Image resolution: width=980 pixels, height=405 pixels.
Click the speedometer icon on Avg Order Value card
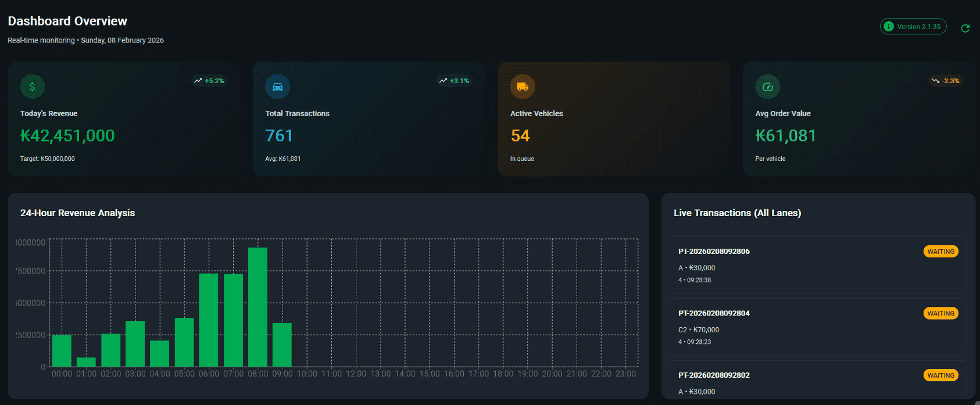(x=768, y=87)
